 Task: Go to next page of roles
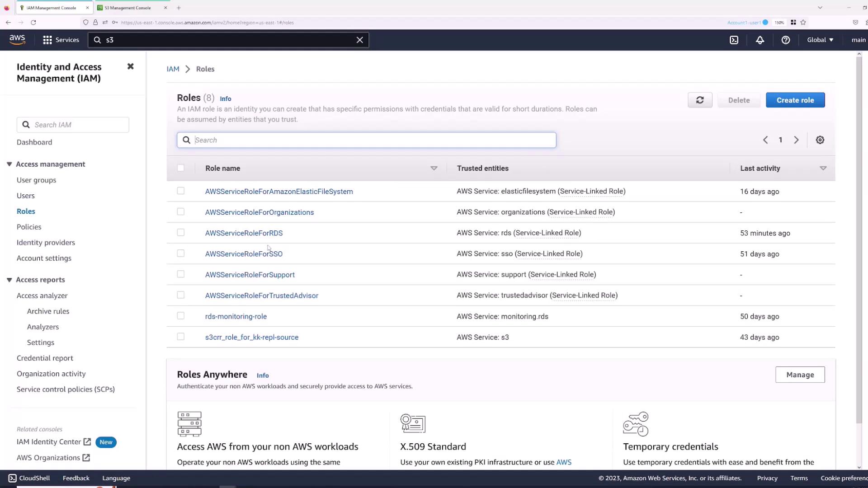797,140
